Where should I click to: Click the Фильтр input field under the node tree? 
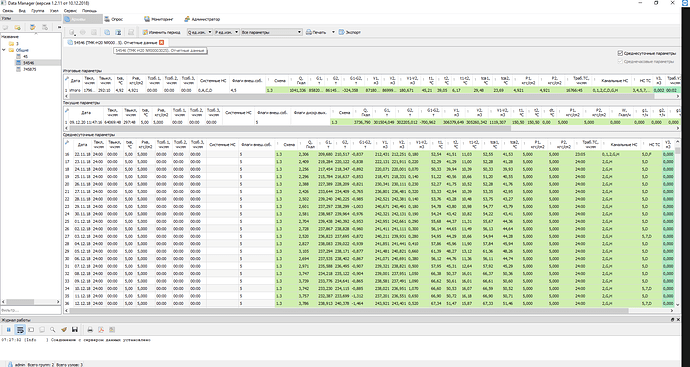(30, 310)
